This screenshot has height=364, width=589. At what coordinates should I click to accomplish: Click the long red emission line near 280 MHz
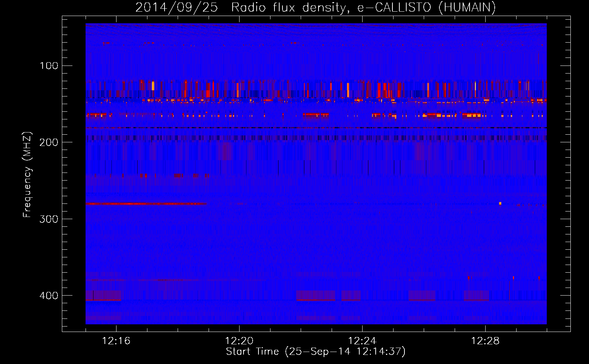pyautogui.click(x=146, y=203)
